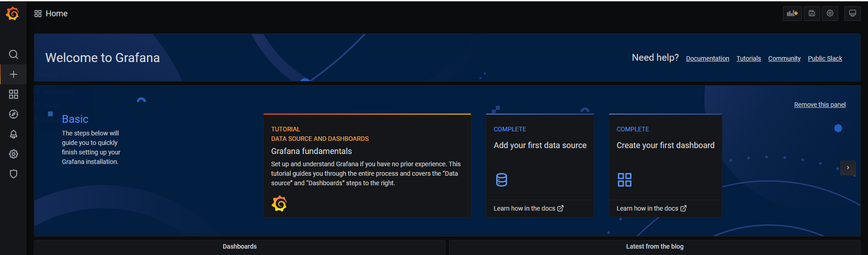
Task: Save dashboard using the top toolbar icon
Action: point(812,14)
